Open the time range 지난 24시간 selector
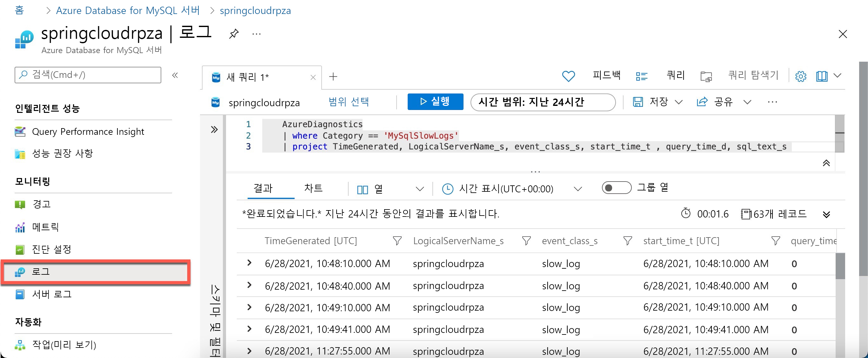This screenshot has width=868, height=358. pyautogui.click(x=543, y=102)
